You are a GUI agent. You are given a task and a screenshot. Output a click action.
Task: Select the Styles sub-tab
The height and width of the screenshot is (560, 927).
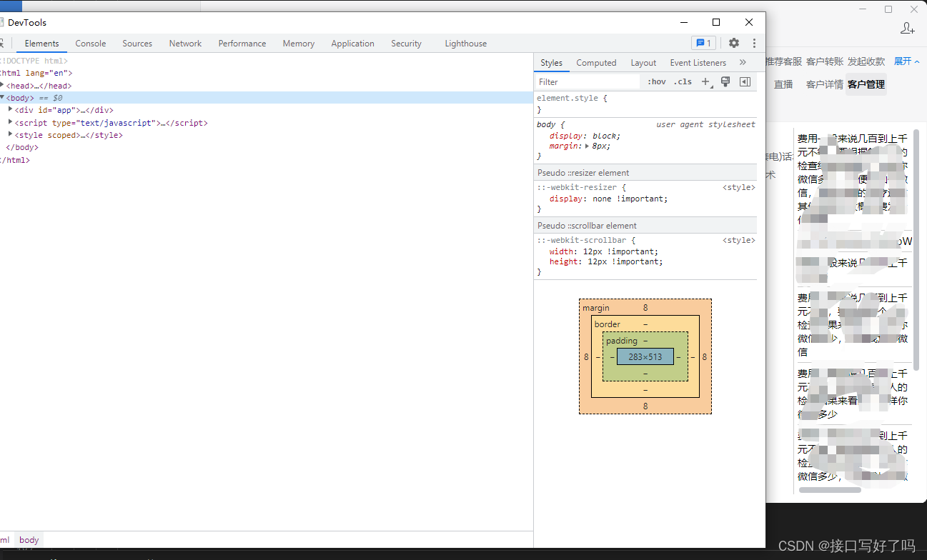551,63
